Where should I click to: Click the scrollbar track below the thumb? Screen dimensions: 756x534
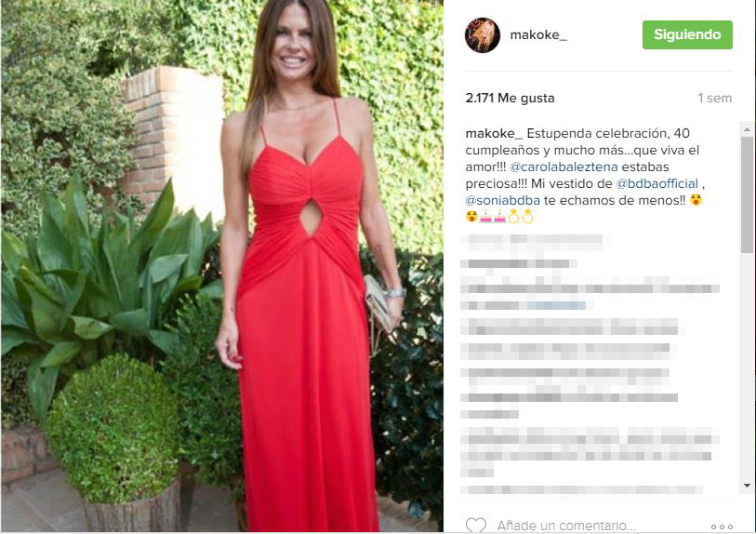click(747, 366)
